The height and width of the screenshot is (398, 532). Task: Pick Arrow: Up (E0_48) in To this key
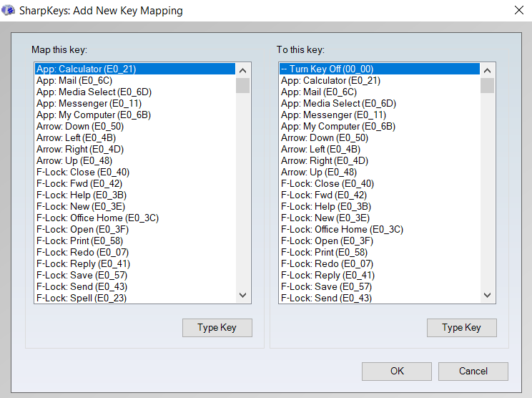click(x=319, y=173)
